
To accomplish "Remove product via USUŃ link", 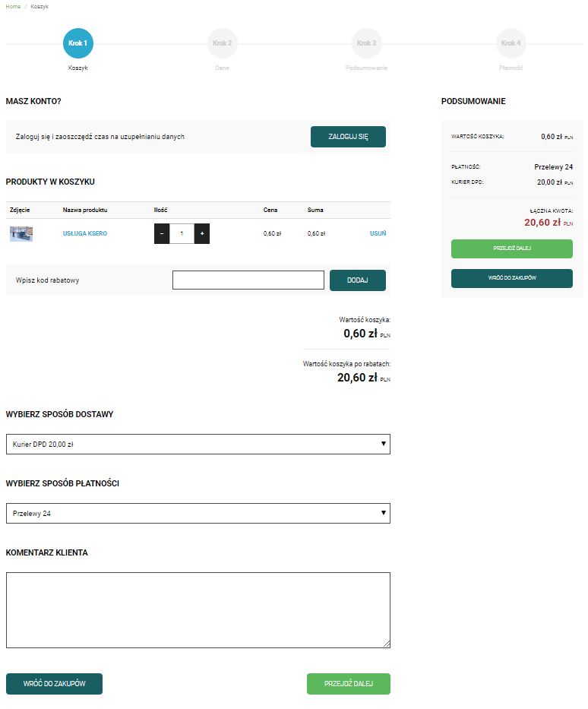I will pos(378,233).
